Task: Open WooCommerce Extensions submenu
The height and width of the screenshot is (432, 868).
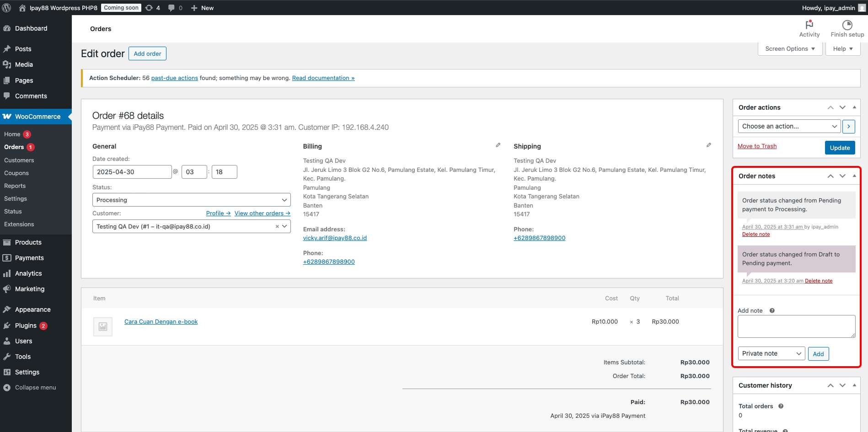Action: [x=19, y=224]
